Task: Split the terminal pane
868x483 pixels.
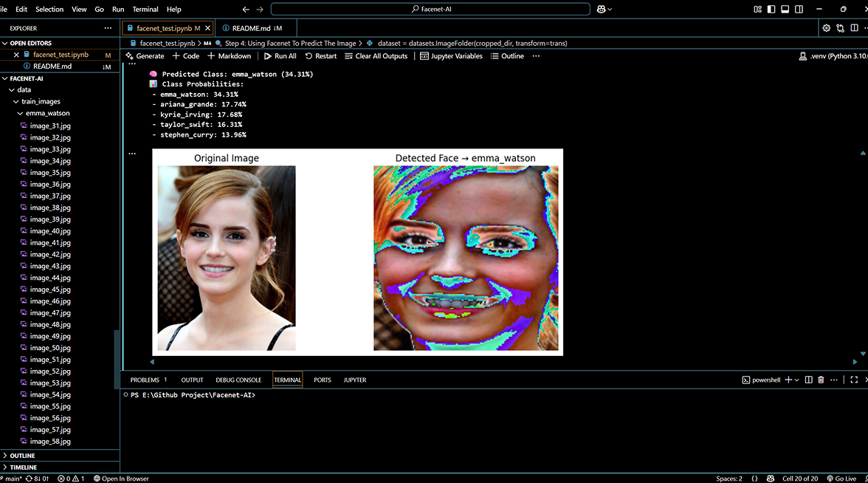Action: (808, 380)
